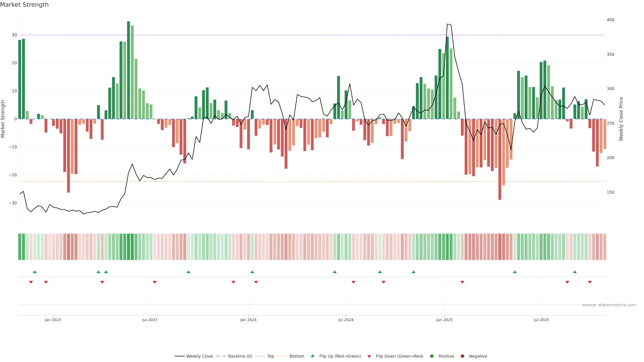This screenshot has width=644, height=362.
Task: Click the tallest green bar in mid-2023
Action: [128, 70]
